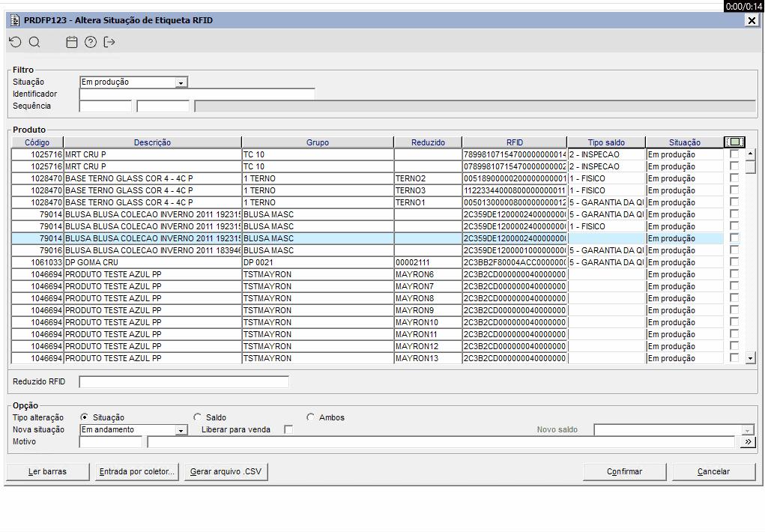Close the PRDFP123 window
Image resolution: width=765 pixels, height=532 pixels.
[x=752, y=20]
